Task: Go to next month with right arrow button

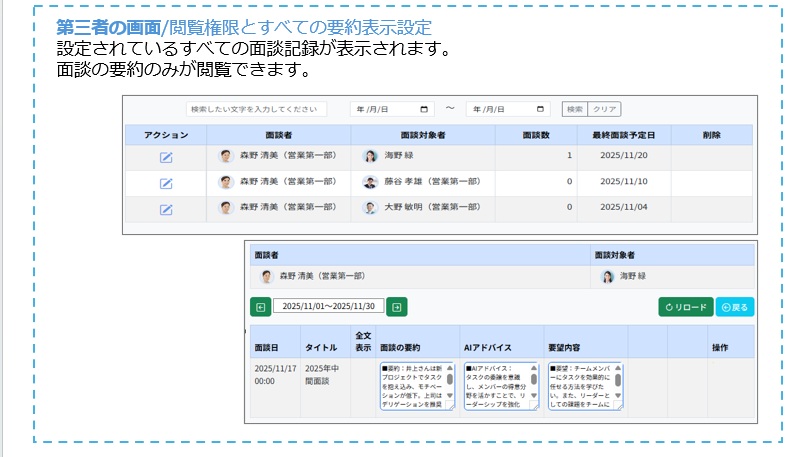Action: (396, 307)
